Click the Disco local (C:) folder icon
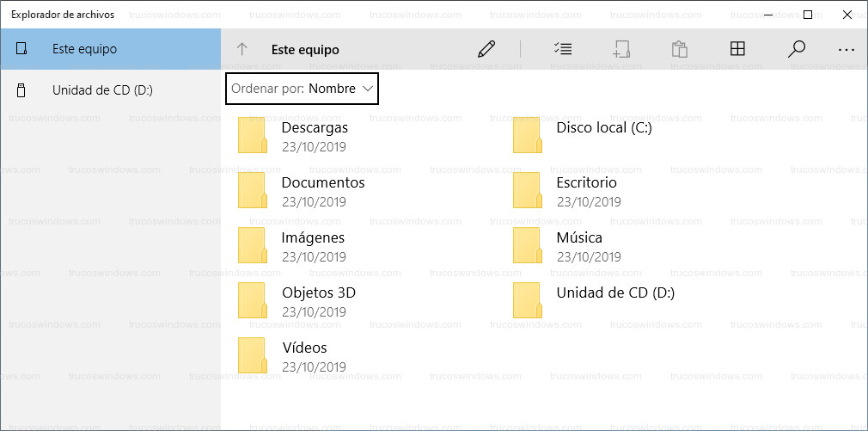This screenshot has width=868, height=431. click(527, 135)
